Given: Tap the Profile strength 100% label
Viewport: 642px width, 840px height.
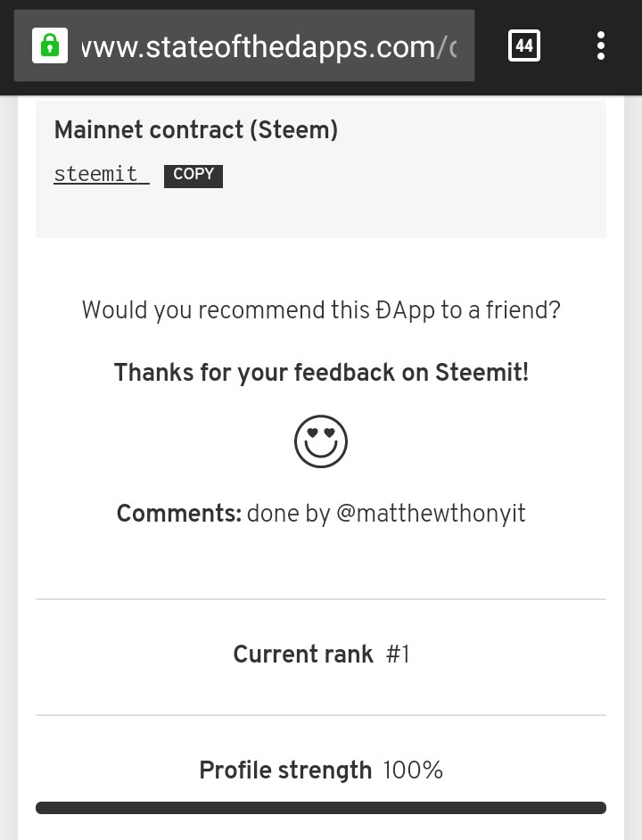Looking at the screenshot, I should [320, 770].
